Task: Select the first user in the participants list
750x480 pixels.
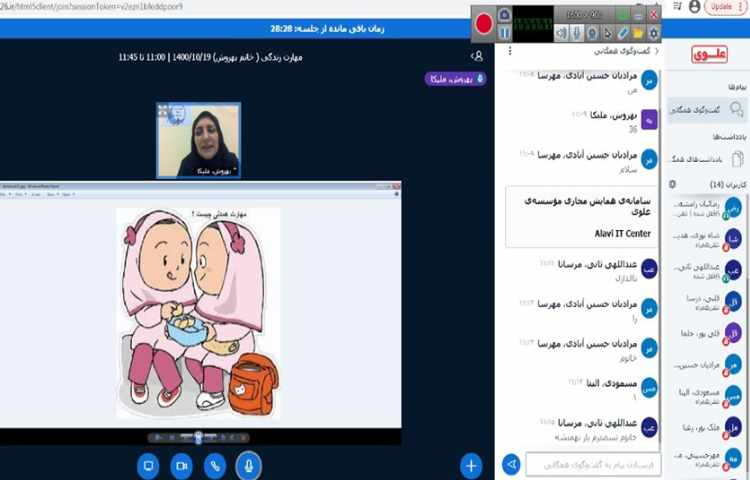Action: pos(706,208)
